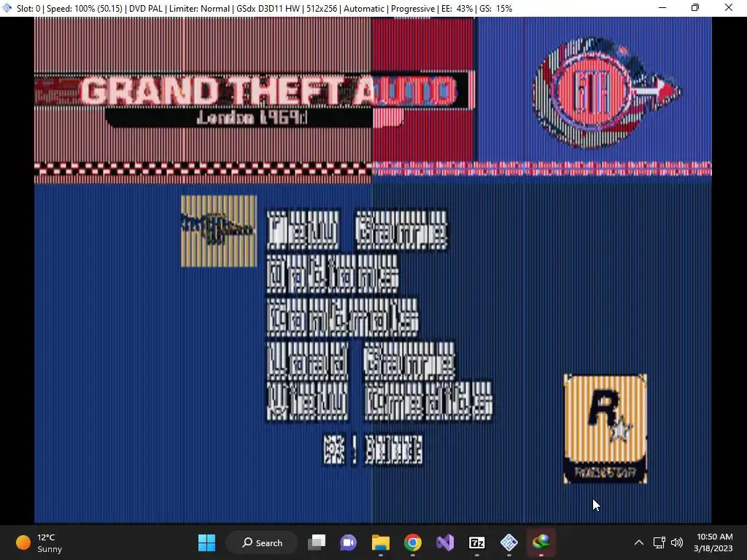
Task: Launch the Chat app from taskbar
Action: point(348,542)
